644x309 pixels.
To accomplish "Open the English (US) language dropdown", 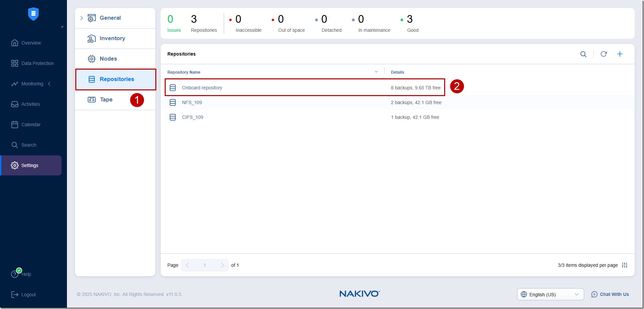I will point(551,294).
